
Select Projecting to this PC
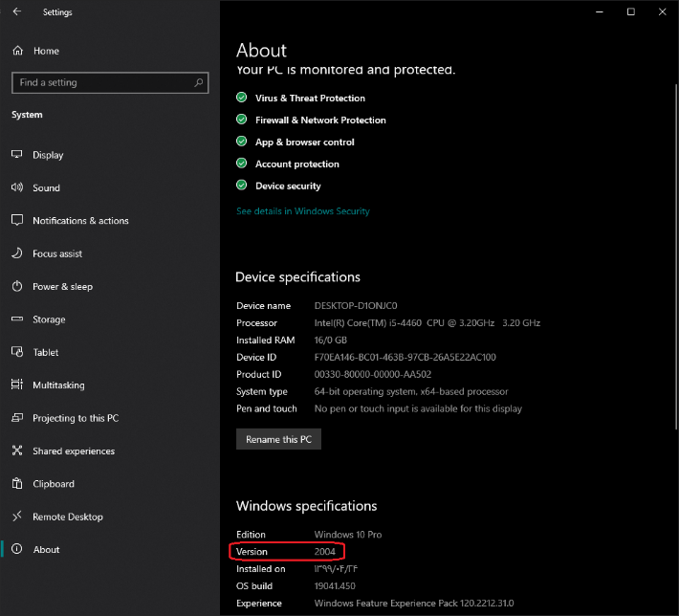click(x=76, y=418)
